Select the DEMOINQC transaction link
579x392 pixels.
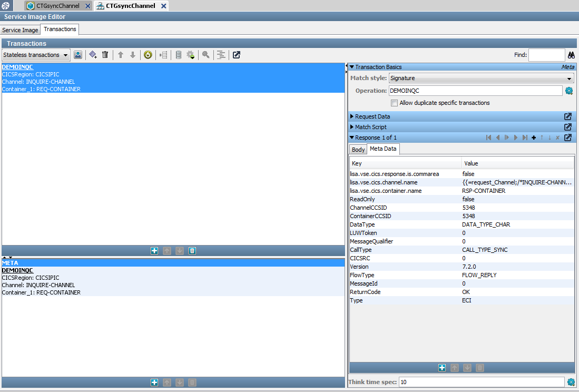(17, 67)
